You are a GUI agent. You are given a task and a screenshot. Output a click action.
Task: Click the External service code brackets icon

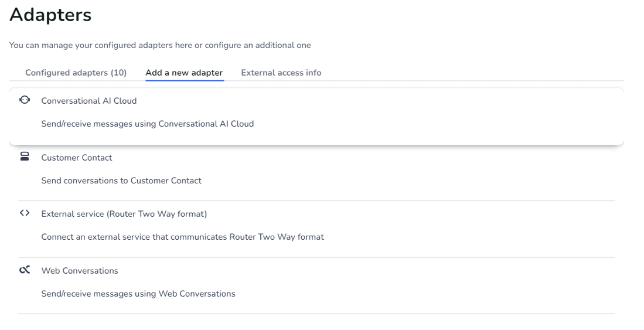tap(24, 214)
